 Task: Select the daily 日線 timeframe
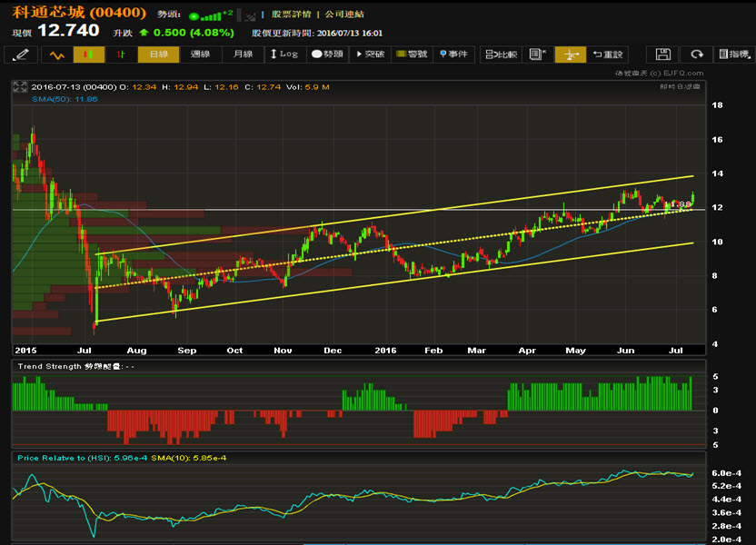coord(159,54)
